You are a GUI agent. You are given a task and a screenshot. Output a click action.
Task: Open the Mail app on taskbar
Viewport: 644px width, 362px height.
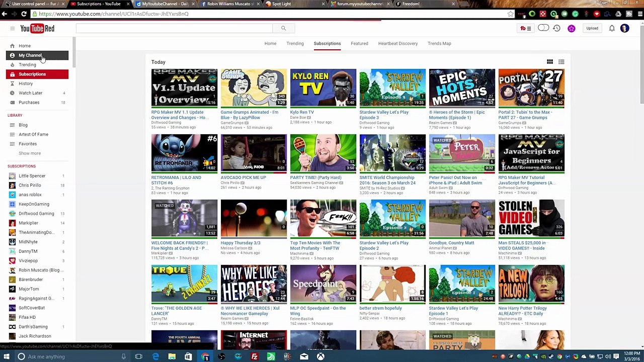[304, 356]
